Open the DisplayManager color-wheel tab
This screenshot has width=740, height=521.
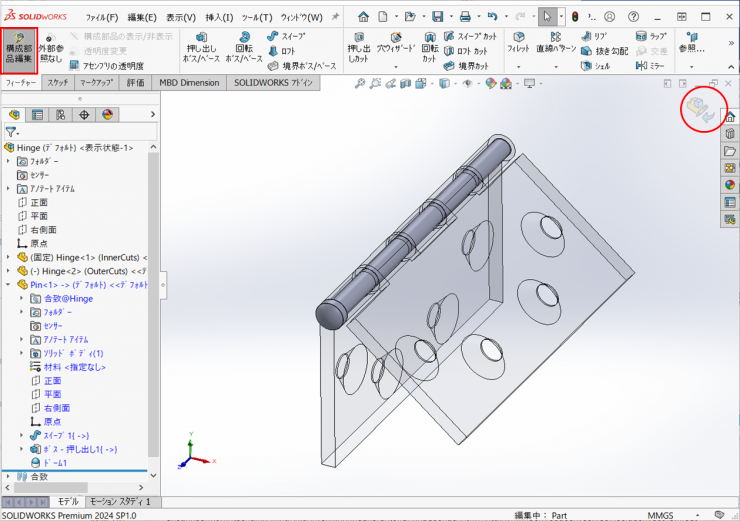point(107,114)
